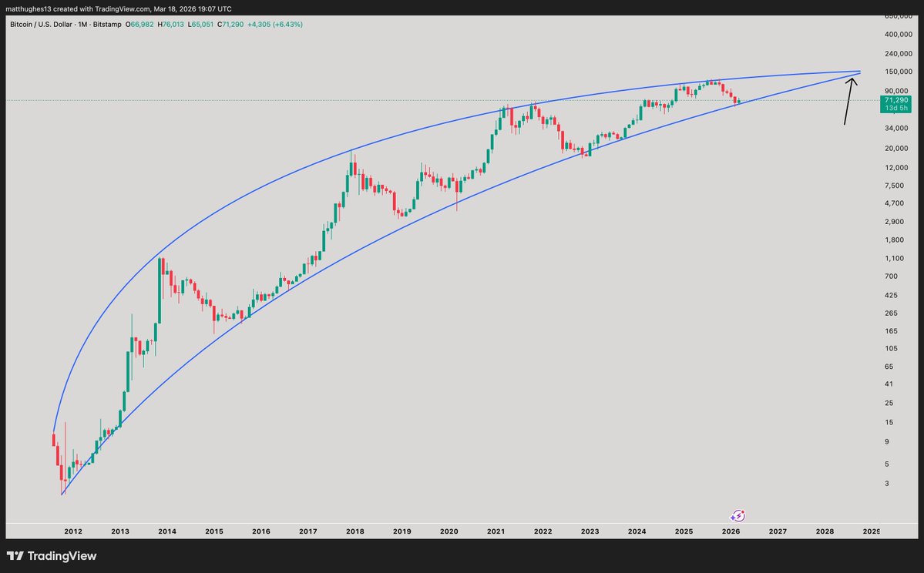
Task: Click the 65 price axis label
Action: [889, 367]
